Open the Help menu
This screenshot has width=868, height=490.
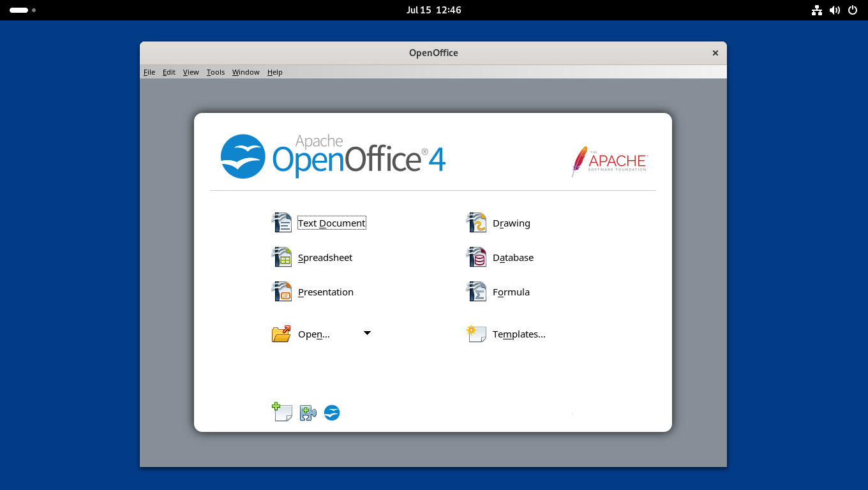click(275, 72)
